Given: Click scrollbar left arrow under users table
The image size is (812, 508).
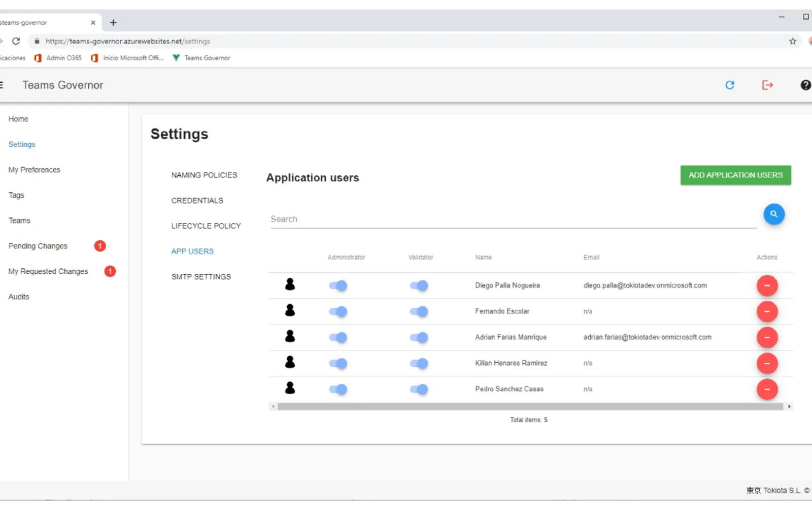Looking at the screenshot, I should pos(273,406).
